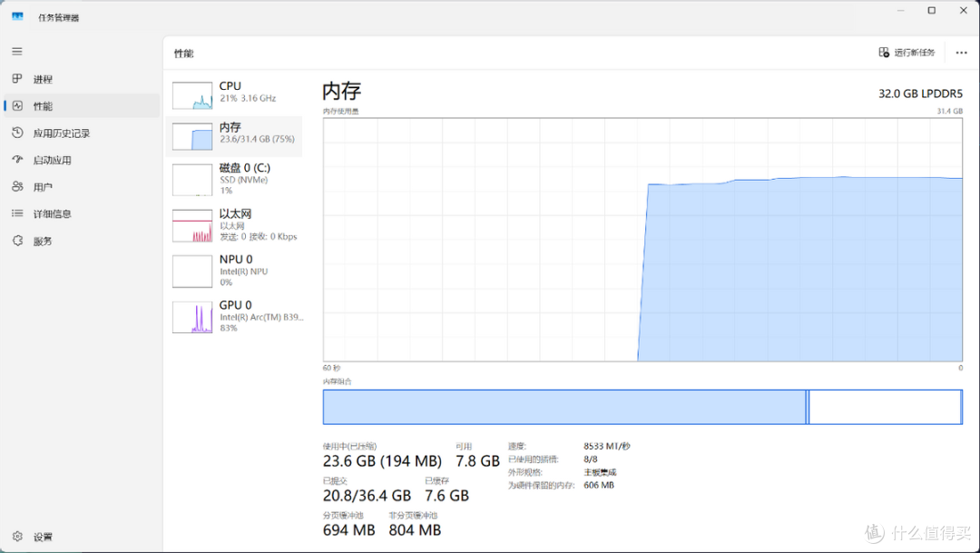Image resolution: width=980 pixels, height=553 pixels.
Task: Select the 用户 page
Action: 82,186
